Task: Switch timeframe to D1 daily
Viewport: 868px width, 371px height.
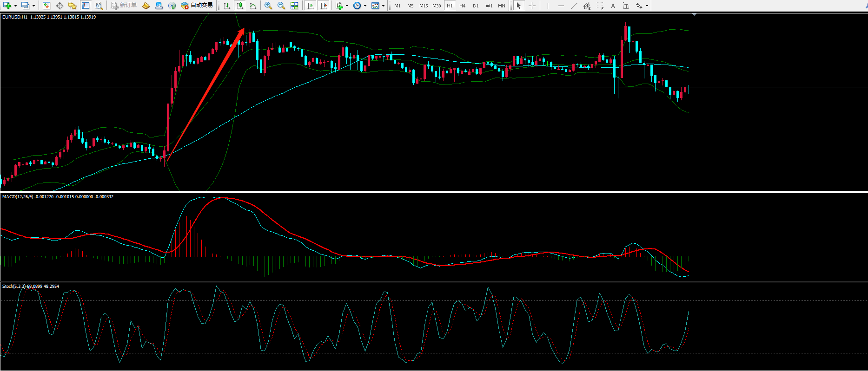Action: [x=476, y=6]
